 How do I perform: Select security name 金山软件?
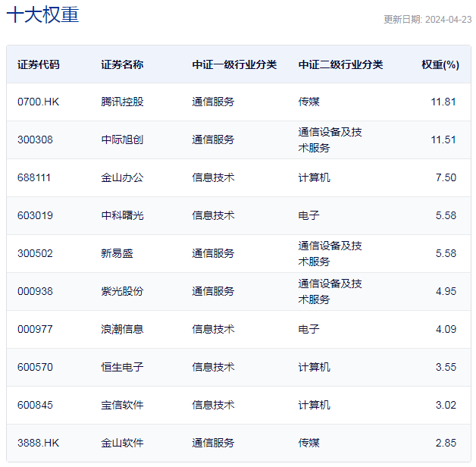(122, 443)
